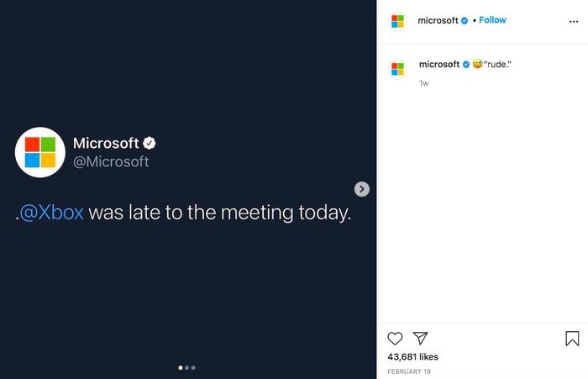Open microsoft username in post header
Screen dimensions: 588x379
click(x=438, y=20)
